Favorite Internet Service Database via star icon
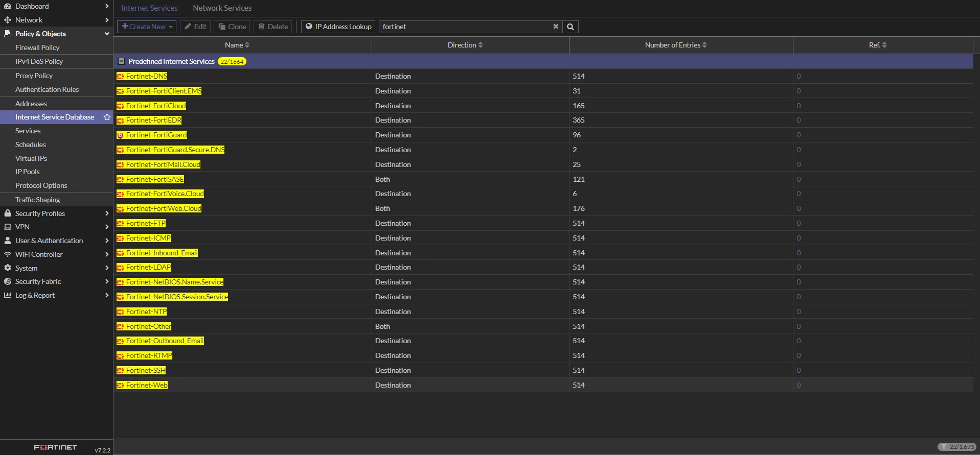The image size is (980, 455). (x=107, y=117)
